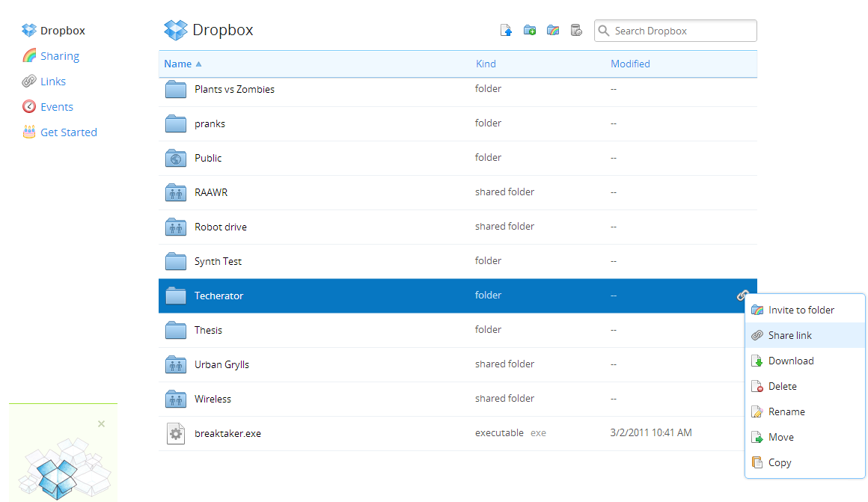Open the Plants vs Zombies folder name
Screen dimensions: 868x502
pyautogui.click(x=235, y=89)
